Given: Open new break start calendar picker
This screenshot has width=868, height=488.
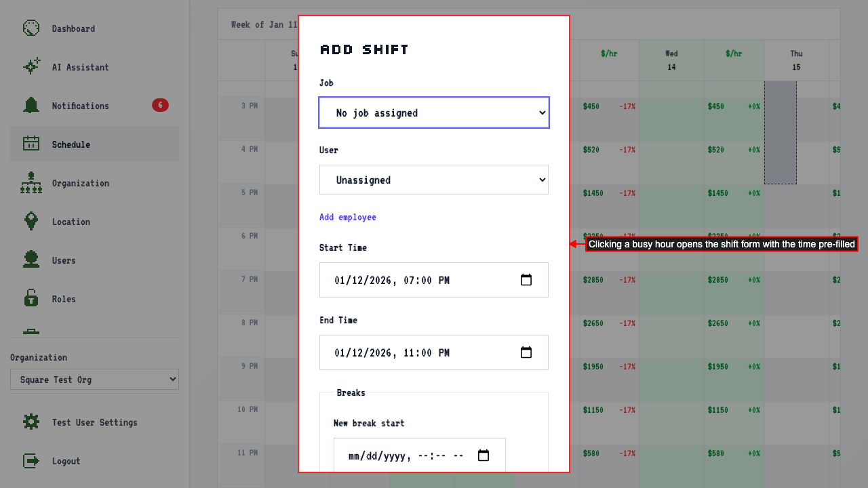Looking at the screenshot, I should point(484,455).
